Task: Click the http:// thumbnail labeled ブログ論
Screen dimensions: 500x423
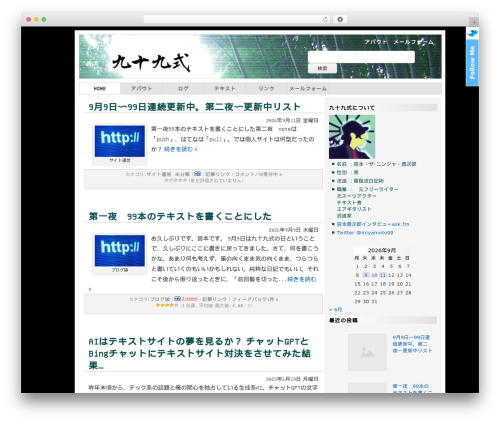Action: tap(120, 251)
